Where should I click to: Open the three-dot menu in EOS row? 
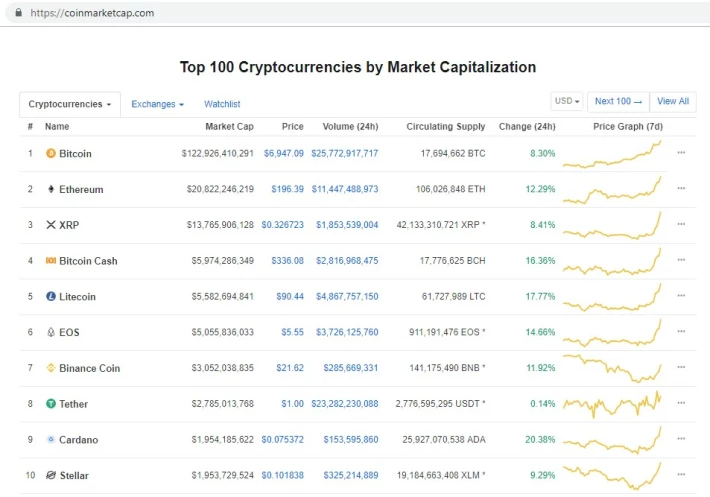click(681, 331)
